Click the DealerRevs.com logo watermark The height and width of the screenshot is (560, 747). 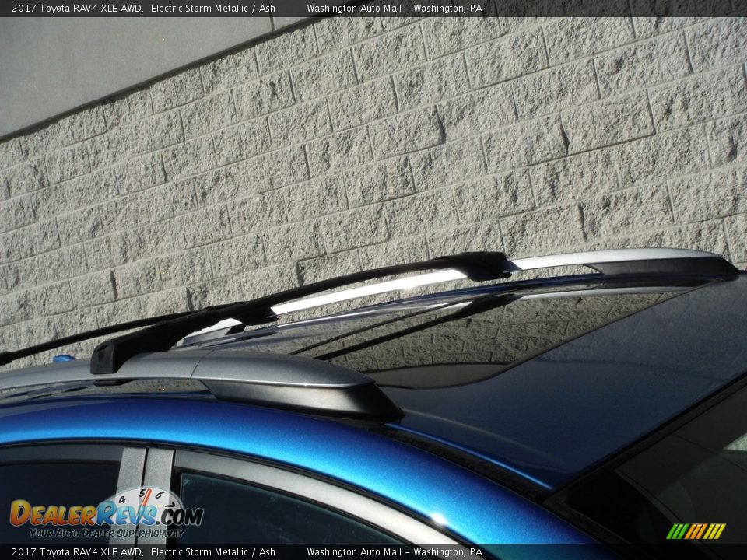coord(105,514)
